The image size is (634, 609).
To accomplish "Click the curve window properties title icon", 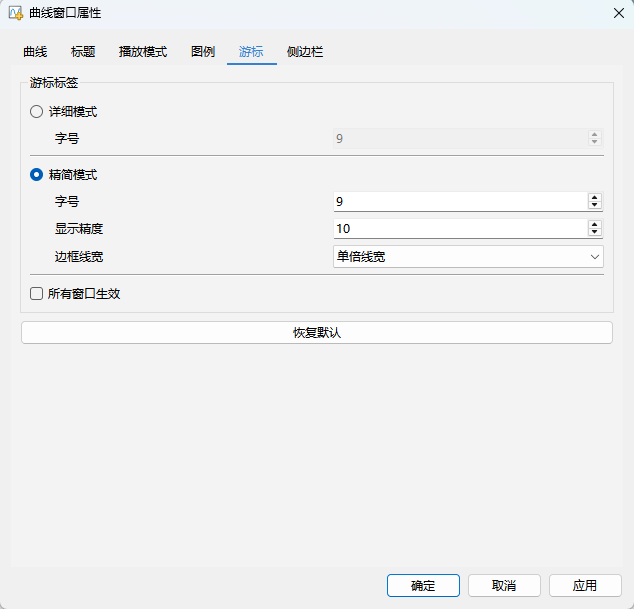I will (x=15, y=13).
